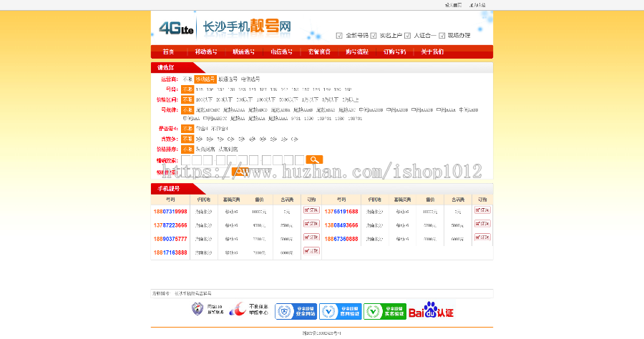Select 不限 in the 价格排序 row
This screenshot has height=339, width=644.
[187, 149]
